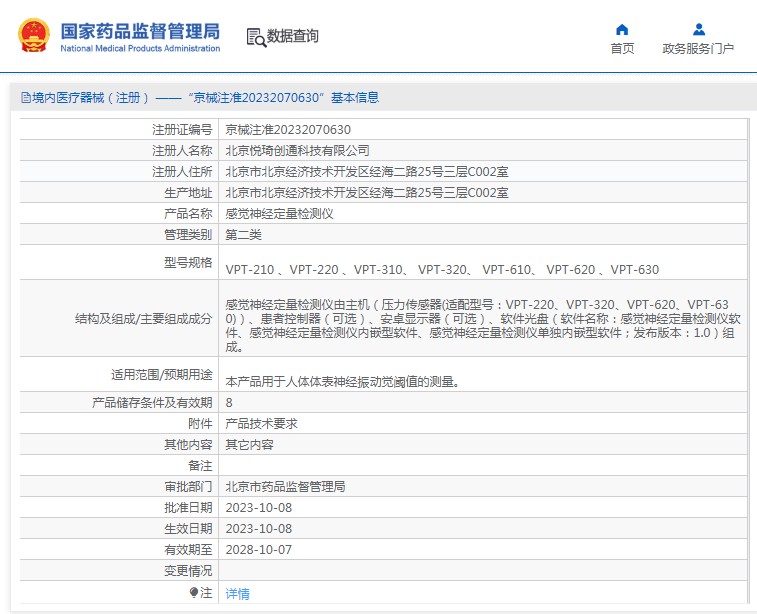Click the 第二类 management category value
The image size is (757, 614).
pyautogui.click(x=243, y=235)
